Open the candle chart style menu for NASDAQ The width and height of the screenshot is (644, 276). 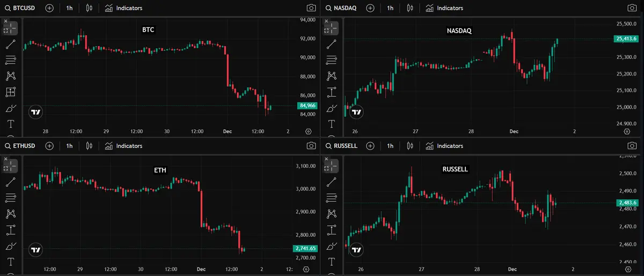[x=410, y=8]
